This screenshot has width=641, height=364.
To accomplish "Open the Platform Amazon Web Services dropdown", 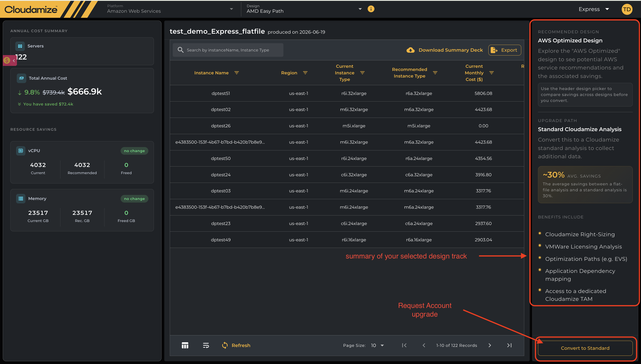I will point(170,9).
